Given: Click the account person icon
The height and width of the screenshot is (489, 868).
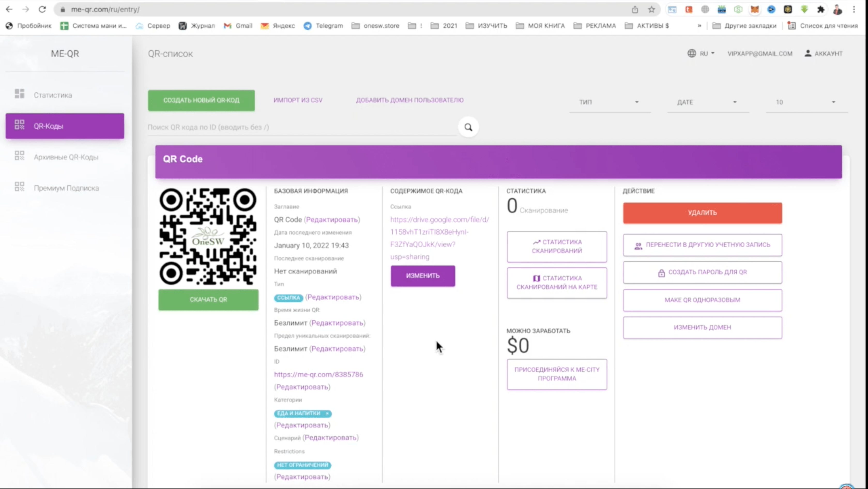Looking at the screenshot, I should point(808,53).
